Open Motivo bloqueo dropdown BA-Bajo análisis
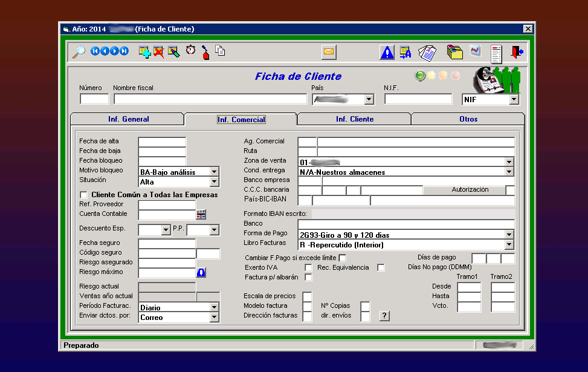Image resolution: width=588 pixels, height=372 pixels. click(214, 172)
